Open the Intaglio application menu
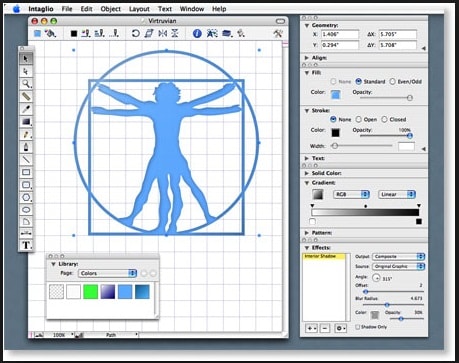 41,9
